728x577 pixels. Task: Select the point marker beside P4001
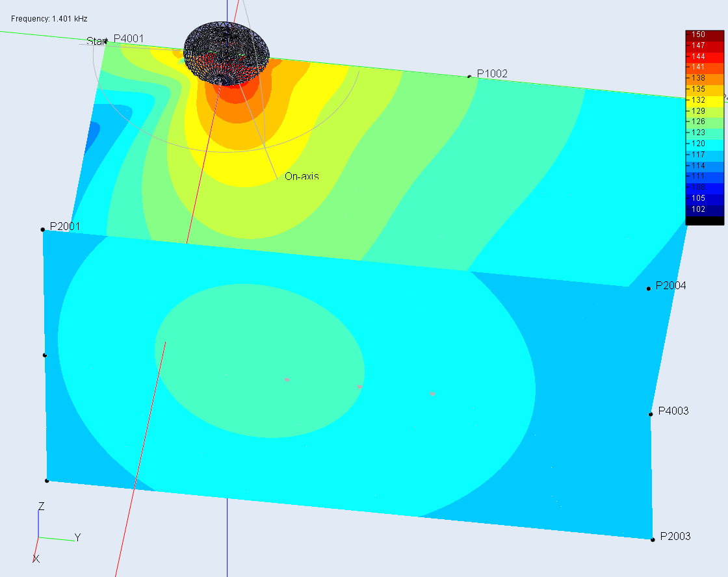[106, 42]
